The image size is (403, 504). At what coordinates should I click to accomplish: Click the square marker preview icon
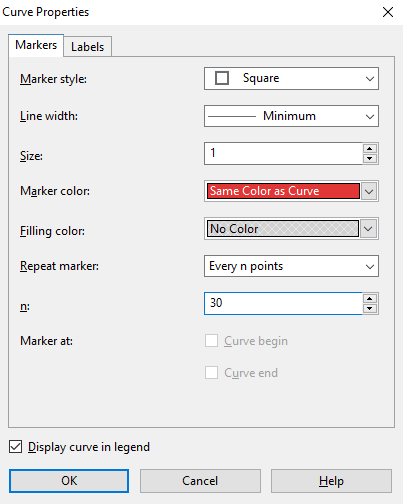(x=222, y=78)
